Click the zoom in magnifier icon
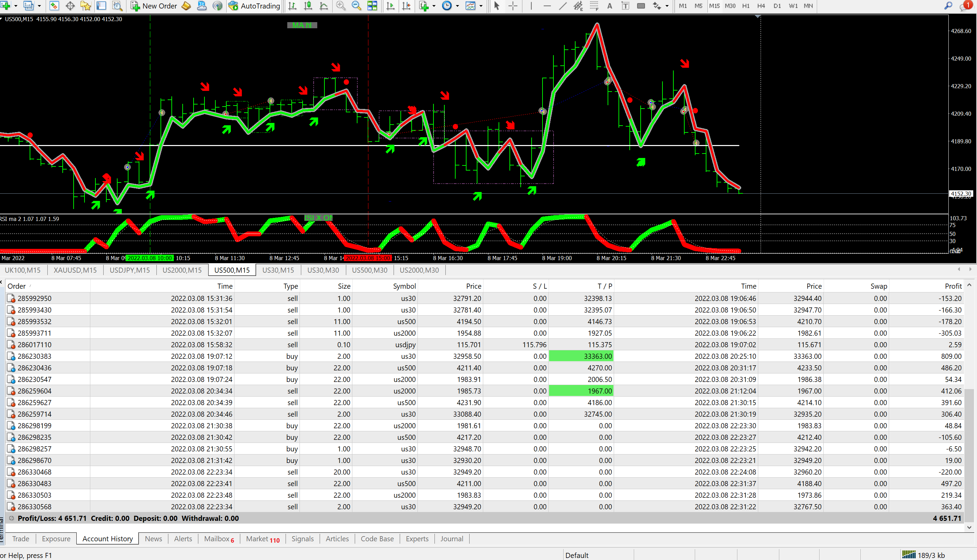 [340, 6]
